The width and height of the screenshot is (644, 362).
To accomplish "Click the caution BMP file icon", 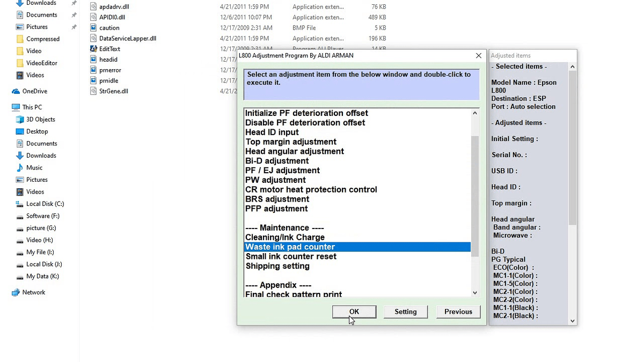I will pyautogui.click(x=94, y=27).
